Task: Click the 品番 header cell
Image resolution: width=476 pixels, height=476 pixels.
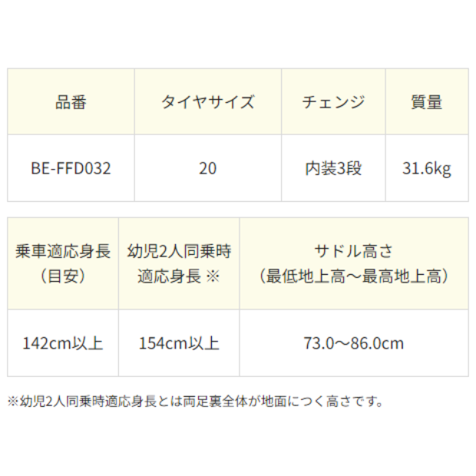Action: (71, 102)
